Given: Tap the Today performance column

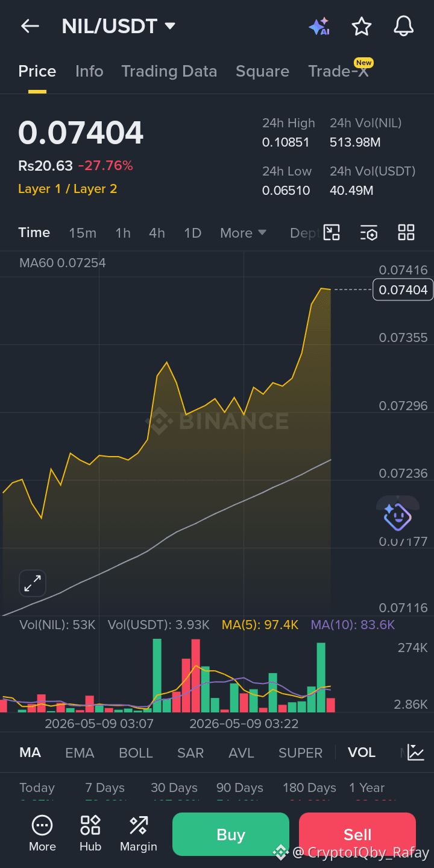Looking at the screenshot, I should pos(37,788).
